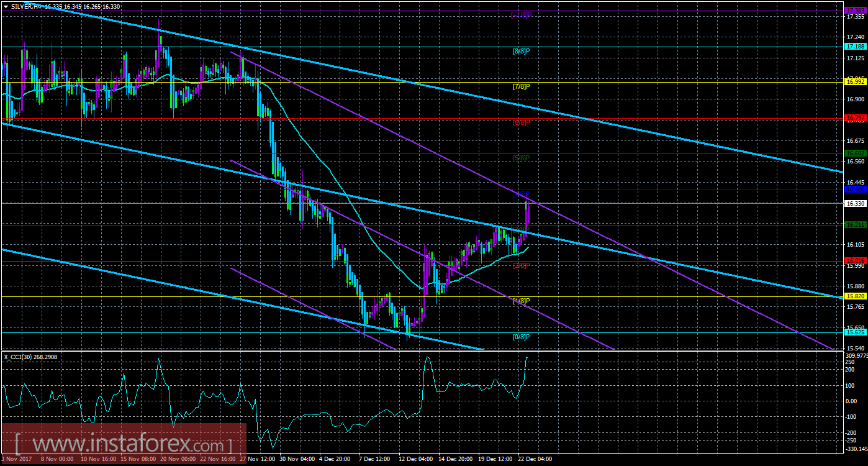Click the 3 Nov 2017 time label

[x=17, y=459]
